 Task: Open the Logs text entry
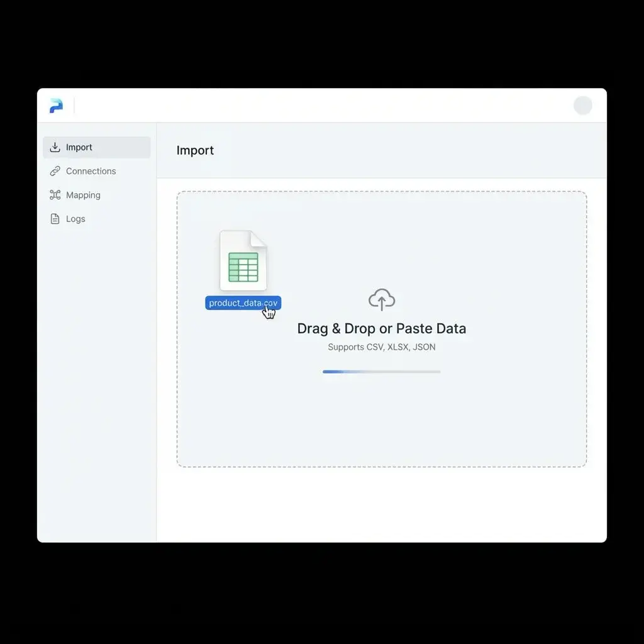tap(75, 219)
